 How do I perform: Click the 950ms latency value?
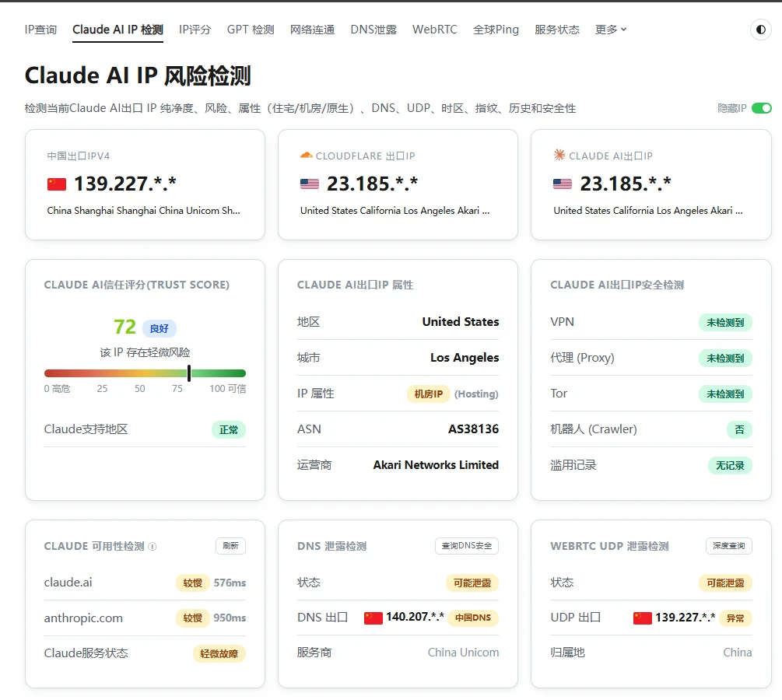click(x=230, y=618)
